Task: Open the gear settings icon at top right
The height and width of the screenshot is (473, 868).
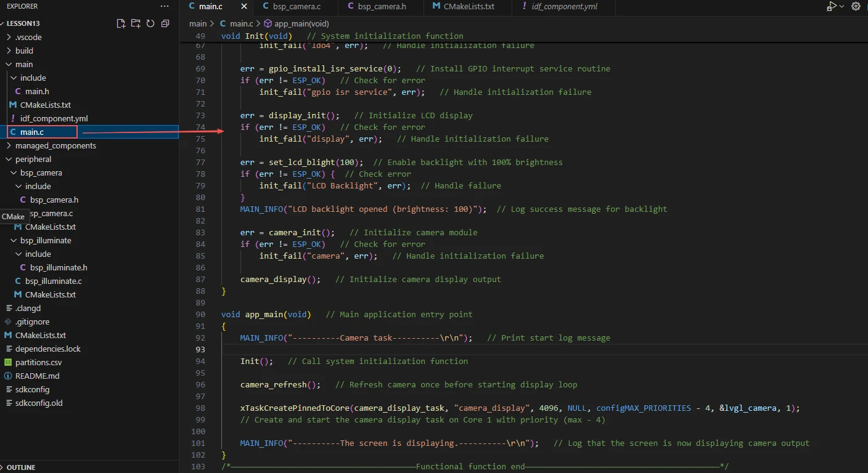Action: tap(856, 6)
